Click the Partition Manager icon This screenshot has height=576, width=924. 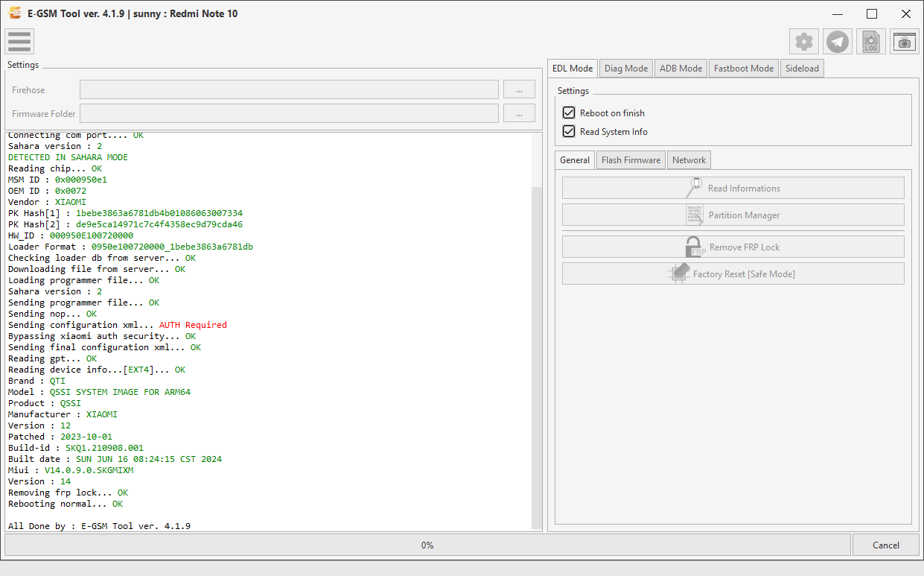(695, 215)
